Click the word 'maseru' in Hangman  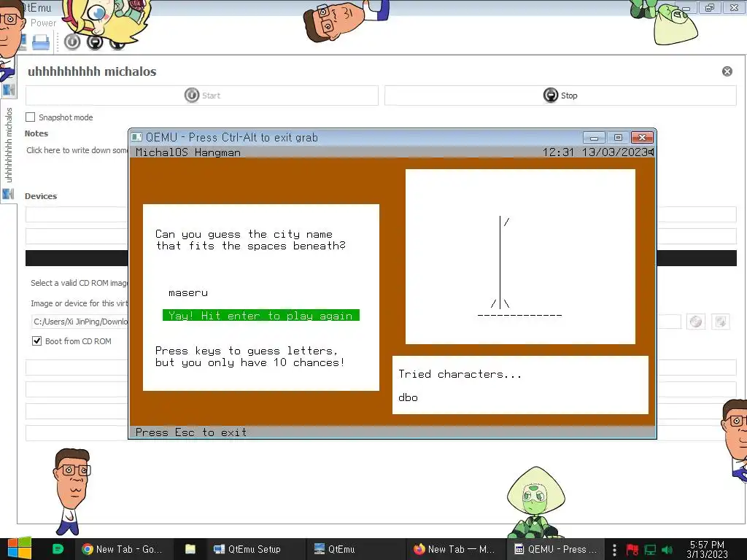click(x=188, y=293)
